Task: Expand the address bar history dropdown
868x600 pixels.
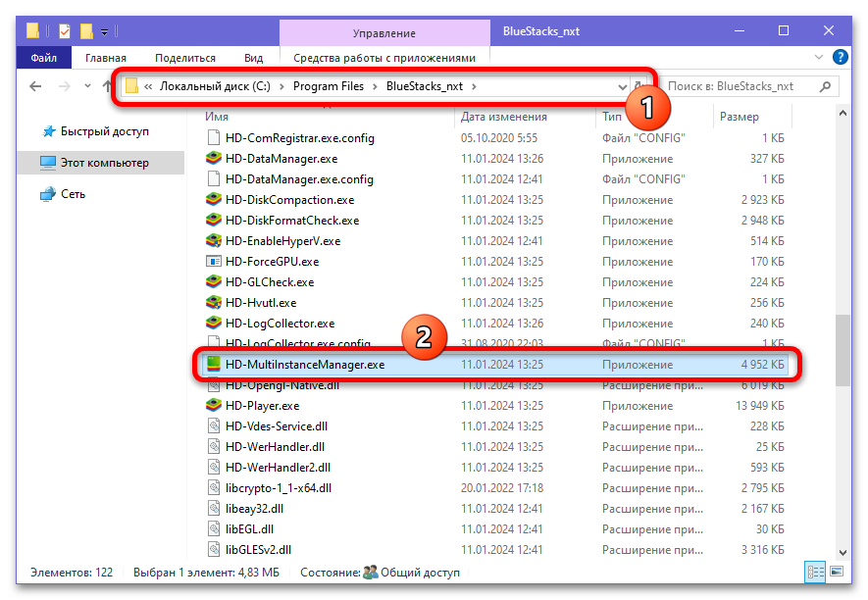Action: pos(622,87)
